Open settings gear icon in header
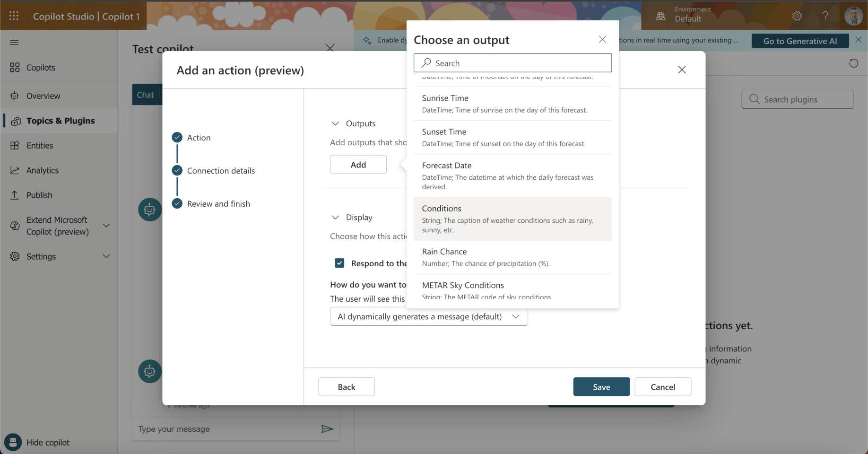 pos(797,16)
